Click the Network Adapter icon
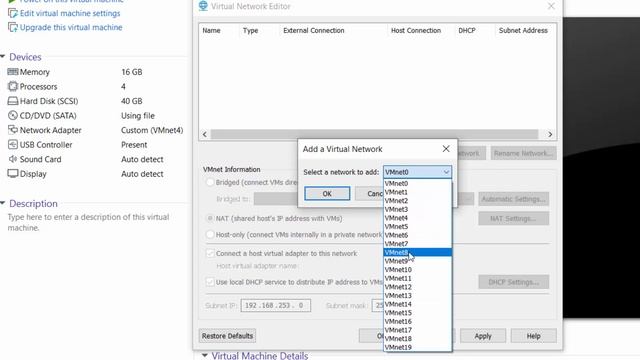Screen dimensions: 640x360 pos(13,130)
